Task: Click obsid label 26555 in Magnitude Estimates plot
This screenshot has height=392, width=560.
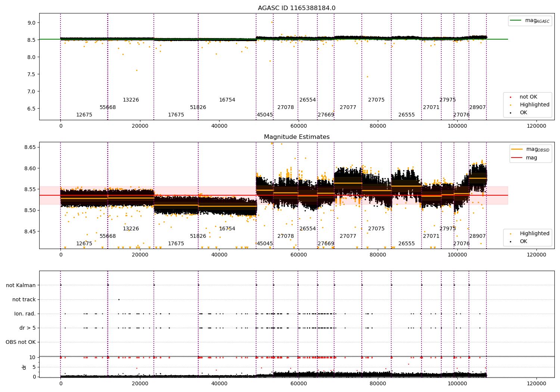Action: 407,244
